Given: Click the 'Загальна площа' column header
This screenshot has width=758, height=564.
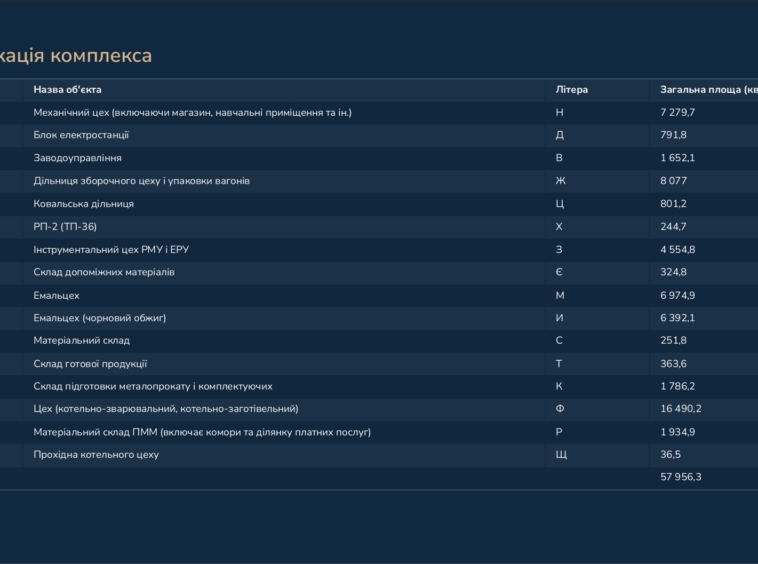Looking at the screenshot, I should pyautogui.click(x=709, y=90).
